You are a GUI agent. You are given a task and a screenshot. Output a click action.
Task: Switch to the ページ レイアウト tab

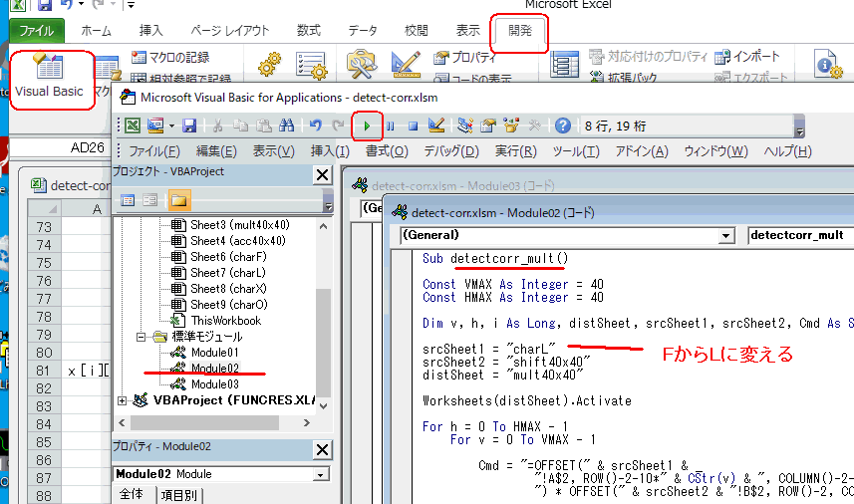230,31
